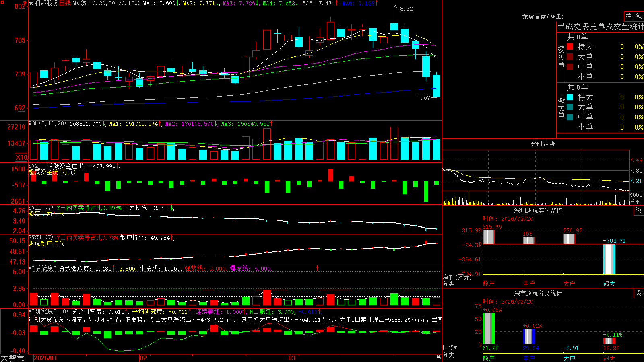
Task: Open VOL(5,10,20) indicator parameters
Action: tap(47, 124)
